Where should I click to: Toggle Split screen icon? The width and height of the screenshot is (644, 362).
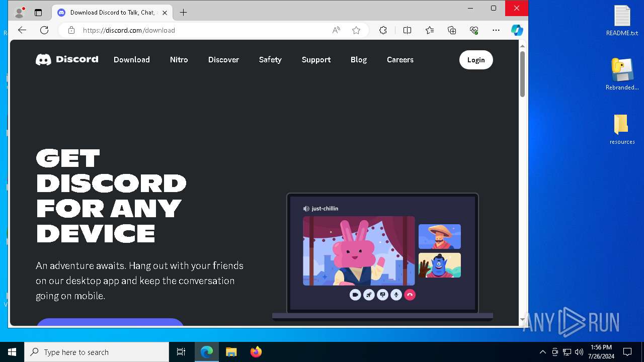pos(408,30)
